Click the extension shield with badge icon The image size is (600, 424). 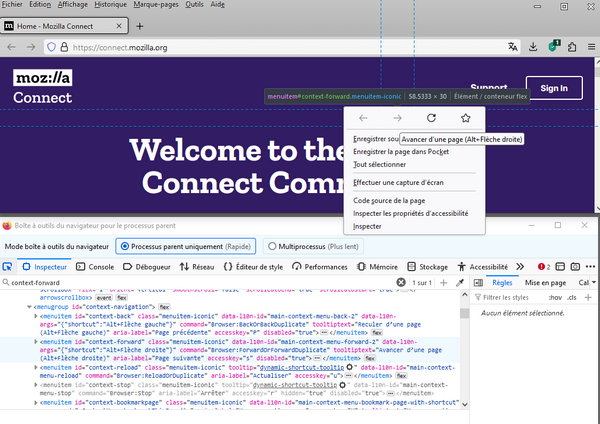click(x=553, y=46)
